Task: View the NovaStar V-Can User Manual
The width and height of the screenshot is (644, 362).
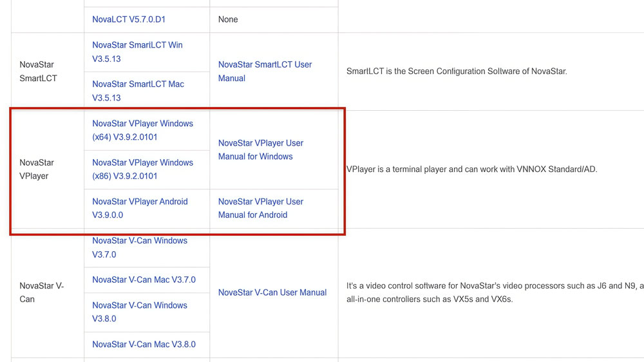Action: 272,292
